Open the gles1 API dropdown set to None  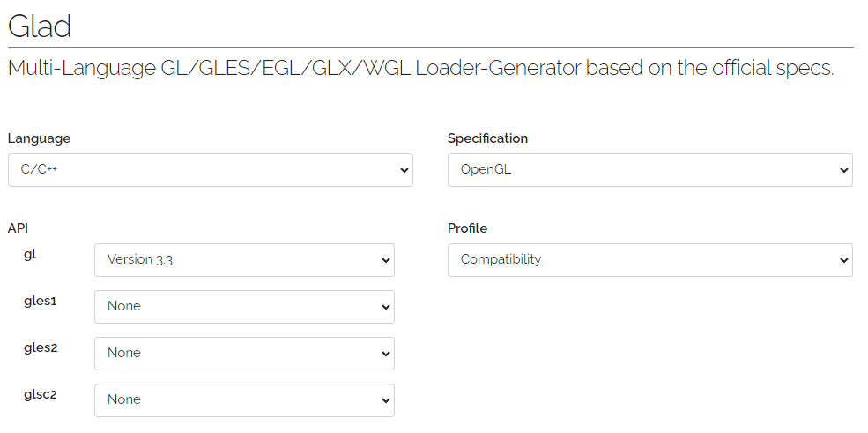(244, 307)
